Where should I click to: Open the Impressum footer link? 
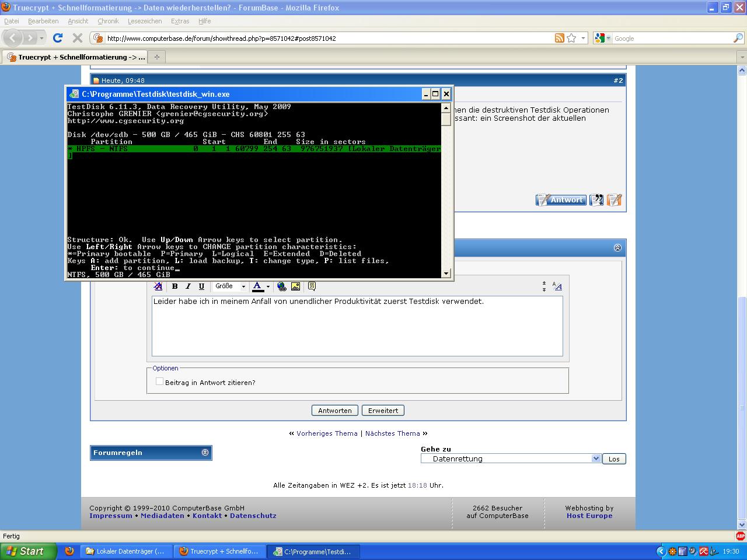pyautogui.click(x=111, y=516)
